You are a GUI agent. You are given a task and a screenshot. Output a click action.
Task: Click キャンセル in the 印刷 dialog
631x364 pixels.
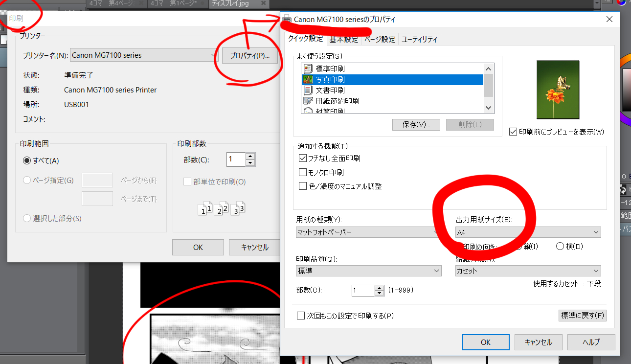(254, 247)
